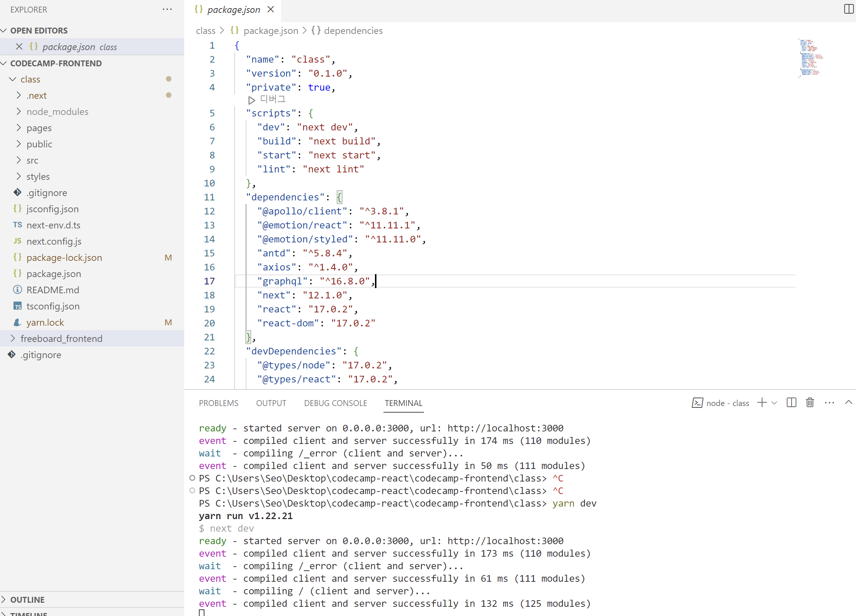Click the debug run icon above scripts
Screen dimensions: 856x616
[251, 100]
